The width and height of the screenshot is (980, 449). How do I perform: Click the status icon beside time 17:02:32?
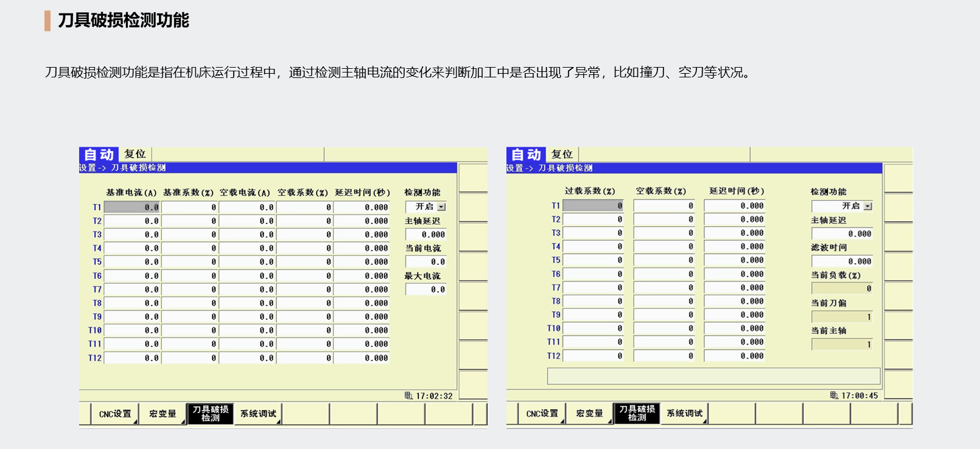(x=408, y=396)
